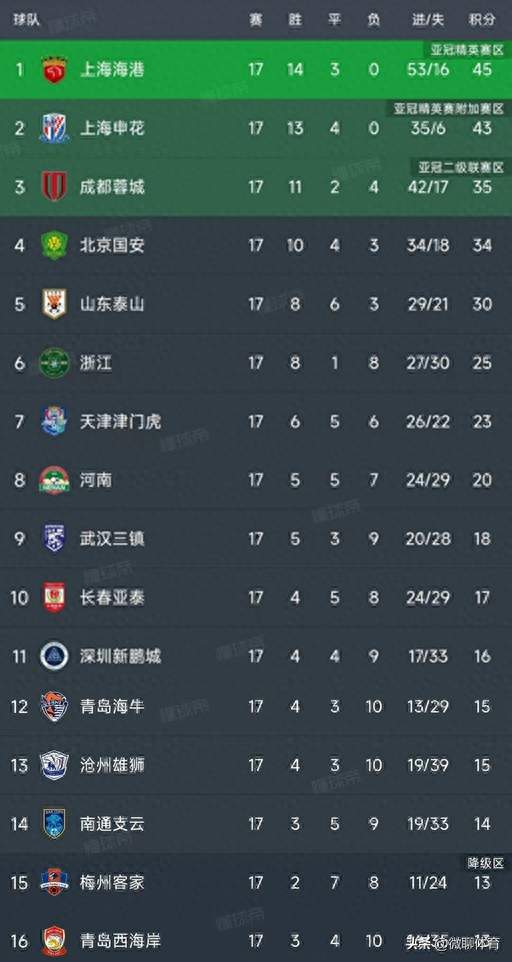Viewport: 512px width, 962px height.
Task: Click the Beijing Guoan (北京国安) green logo
Action: pyautogui.click(x=54, y=245)
